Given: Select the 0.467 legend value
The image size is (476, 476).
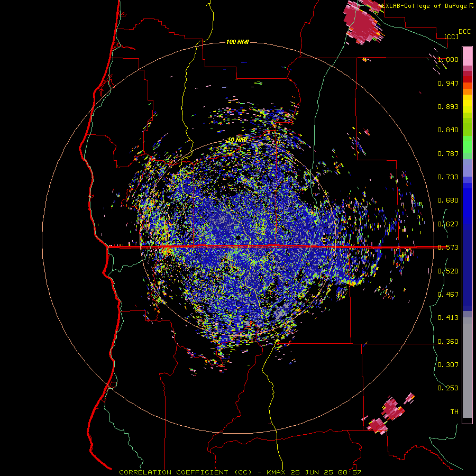Looking at the screenshot, I should (x=448, y=295).
